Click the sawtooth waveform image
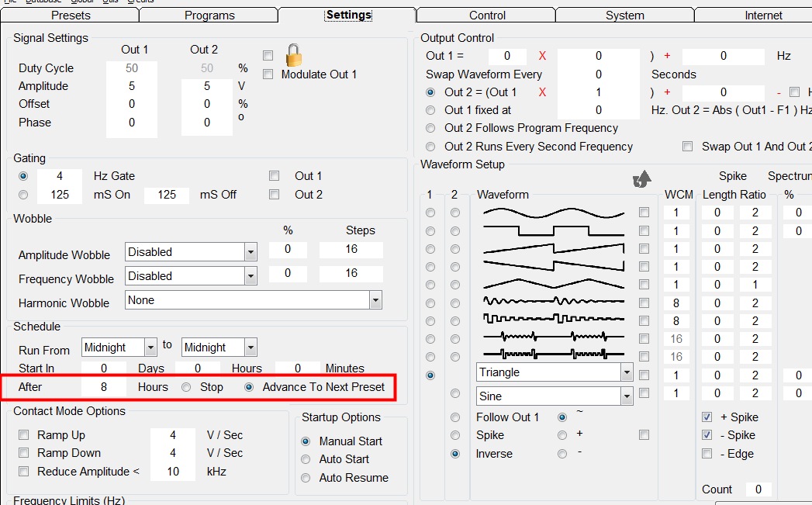The height and width of the screenshot is (505, 812). (553, 248)
